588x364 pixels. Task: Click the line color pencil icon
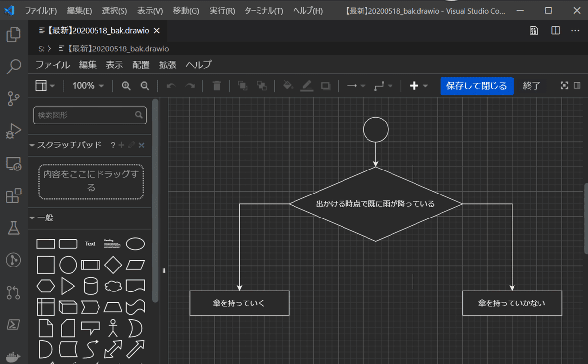point(307,86)
